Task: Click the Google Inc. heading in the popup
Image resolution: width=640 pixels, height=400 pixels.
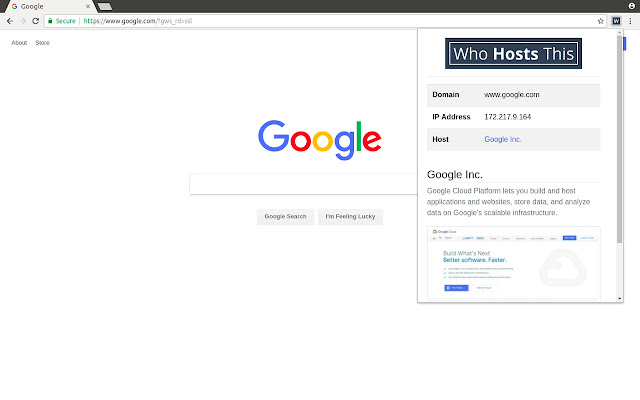Action: click(455, 175)
